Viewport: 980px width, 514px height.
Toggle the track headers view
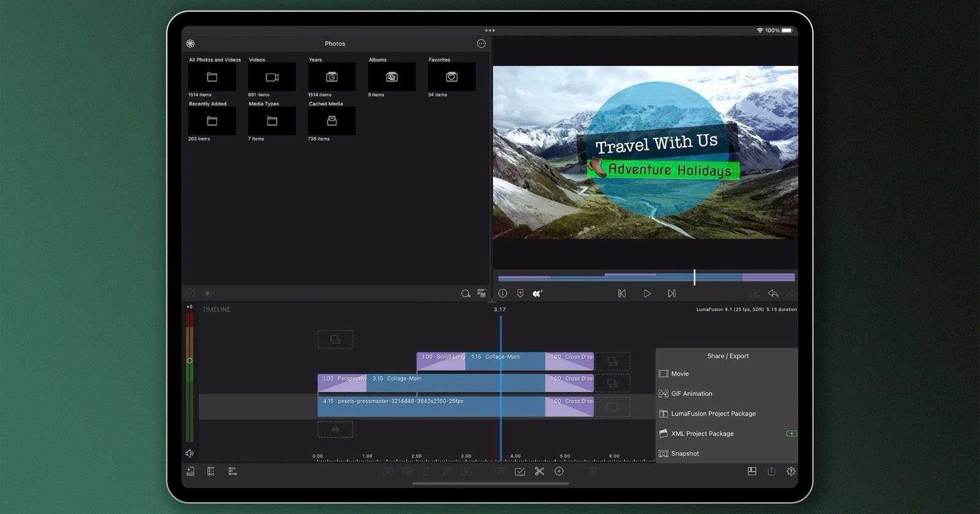click(x=211, y=471)
